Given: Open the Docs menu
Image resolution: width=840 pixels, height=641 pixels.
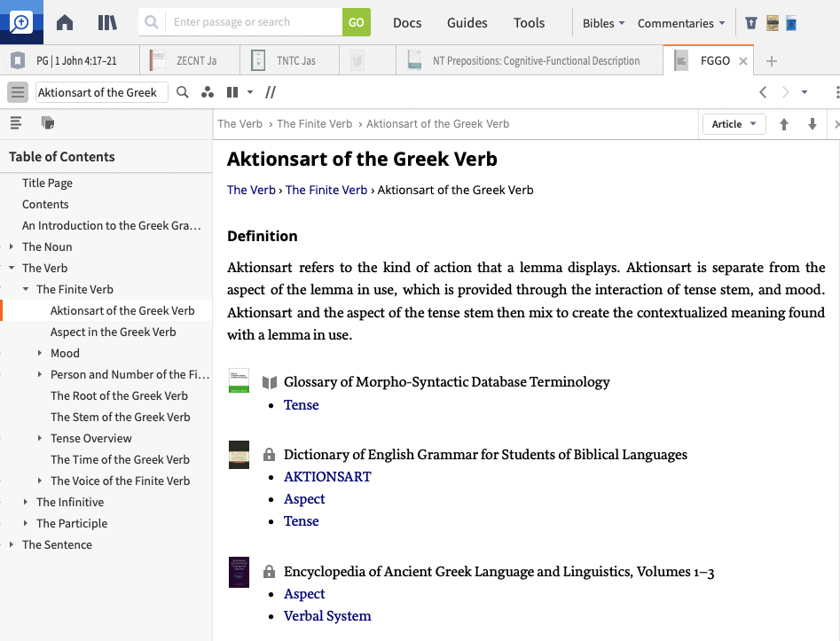Looking at the screenshot, I should coord(407,23).
